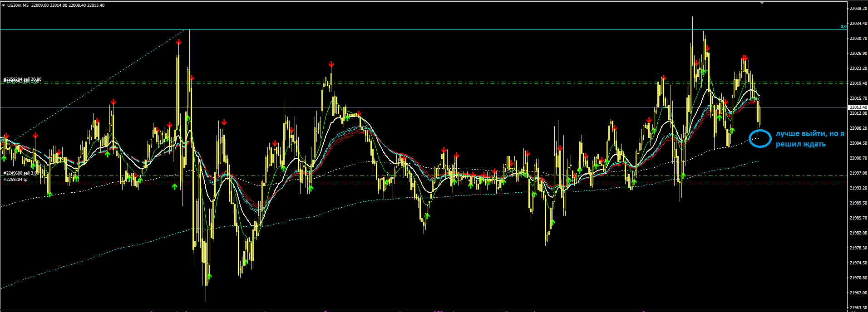The width and height of the screenshot is (868, 312).
Task: Click the 22000.70 price scale value
Action: [858, 158]
